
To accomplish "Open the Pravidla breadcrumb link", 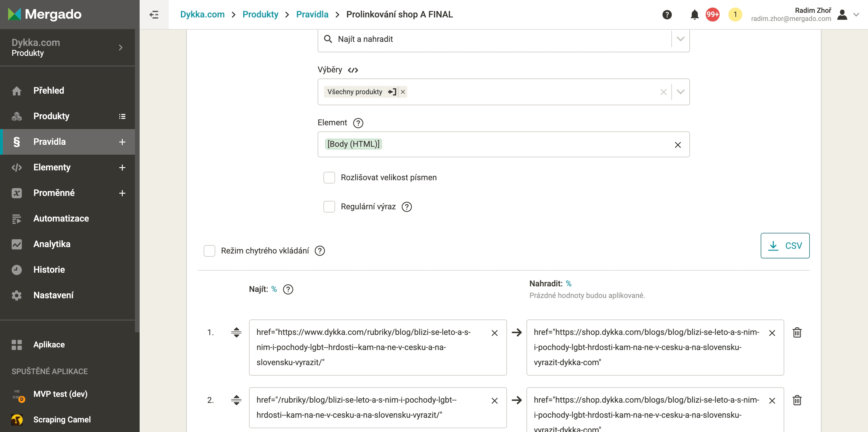I will tap(312, 15).
